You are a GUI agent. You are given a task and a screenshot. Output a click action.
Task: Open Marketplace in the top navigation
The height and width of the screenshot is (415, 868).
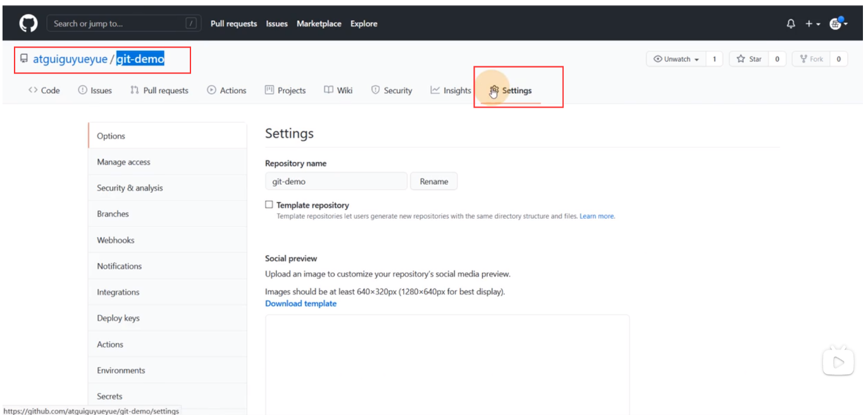point(319,24)
